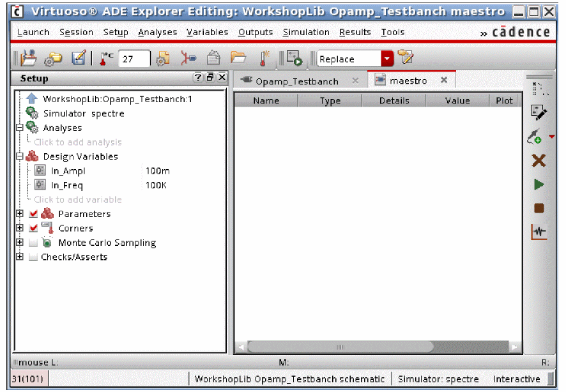Open the Outputs menu

click(255, 32)
